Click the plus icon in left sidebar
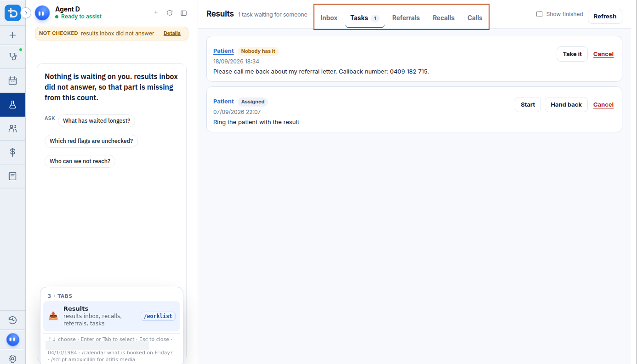638x364 pixels. (x=12, y=35)
